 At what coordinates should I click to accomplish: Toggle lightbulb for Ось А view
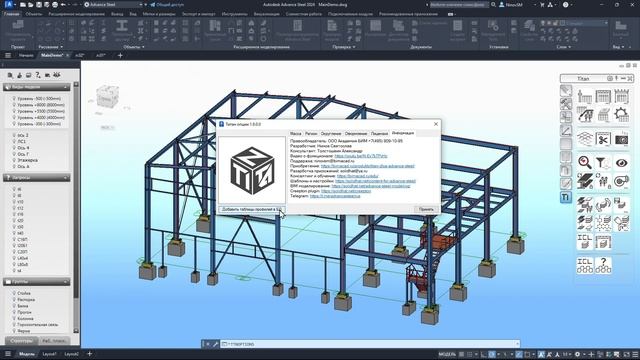click(14, 167)
